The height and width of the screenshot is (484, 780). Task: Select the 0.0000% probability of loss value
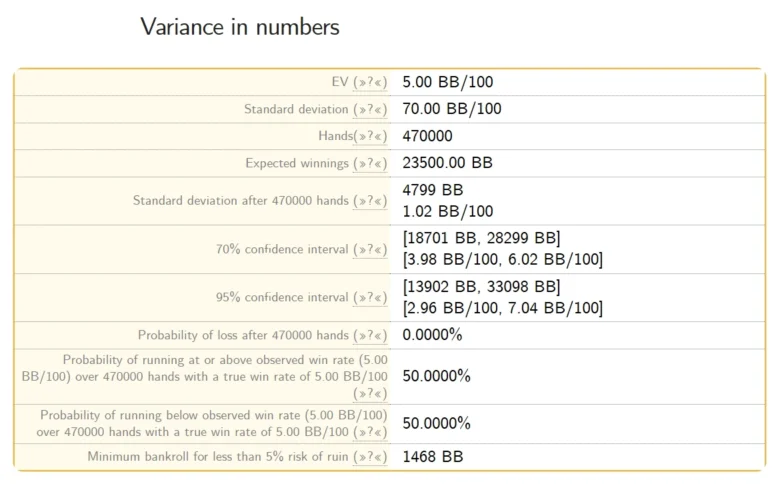(432, 335)
